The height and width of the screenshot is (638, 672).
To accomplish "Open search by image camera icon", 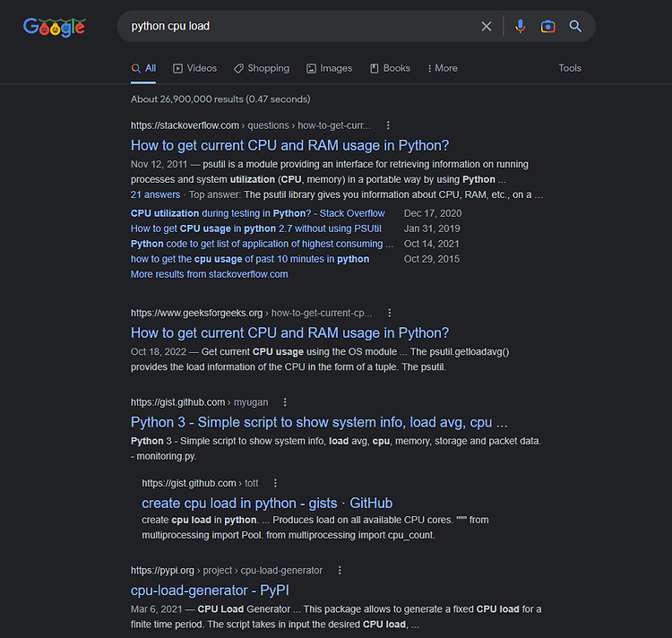I will (x=547, y=27).
